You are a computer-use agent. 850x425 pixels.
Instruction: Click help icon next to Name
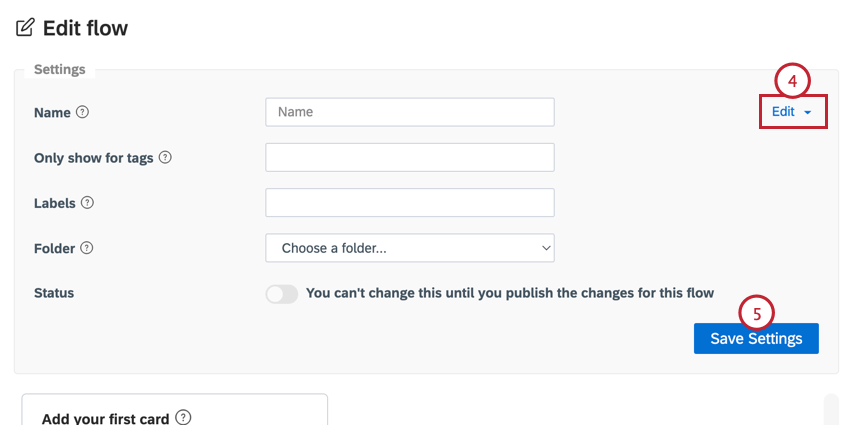click(82, 112)
